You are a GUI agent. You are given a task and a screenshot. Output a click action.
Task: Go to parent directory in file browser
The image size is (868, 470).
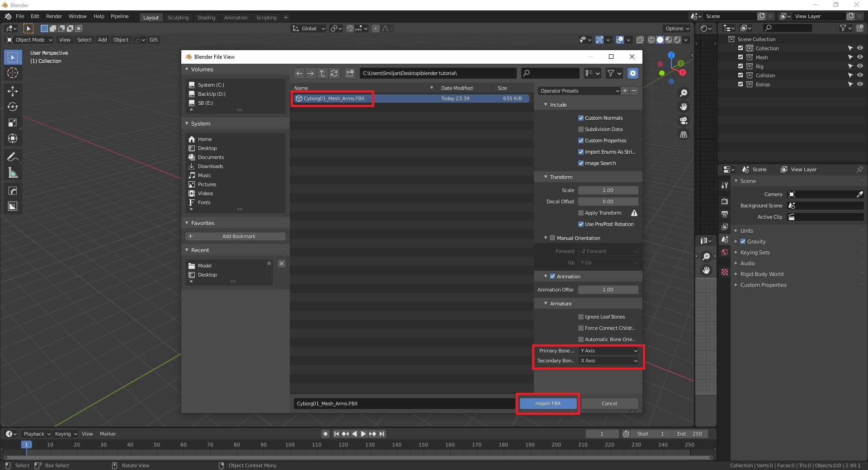[322, 73]
